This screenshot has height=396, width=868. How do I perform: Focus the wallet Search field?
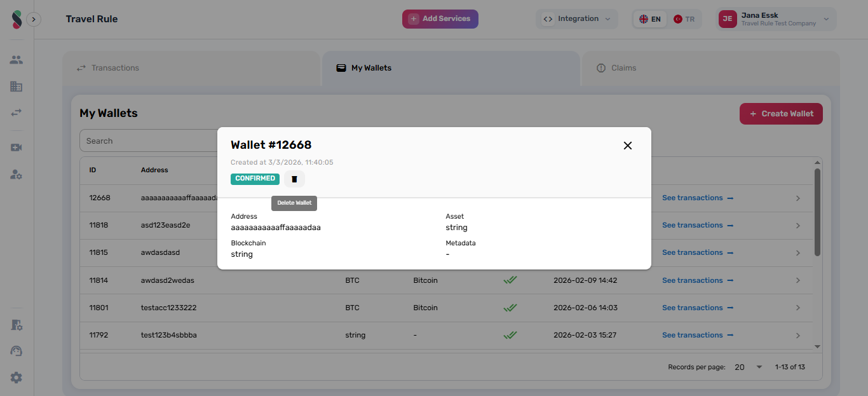[149, 141]
